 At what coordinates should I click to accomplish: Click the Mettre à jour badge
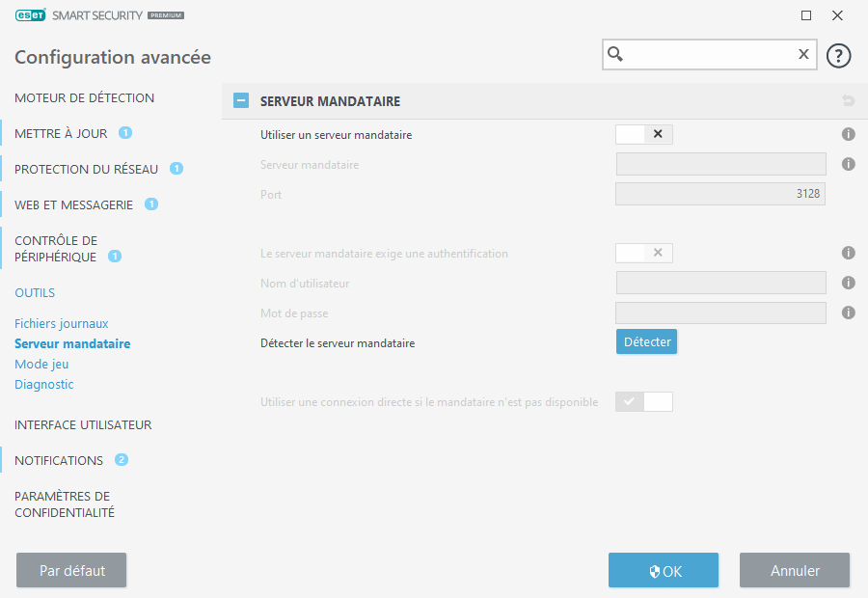125,133
